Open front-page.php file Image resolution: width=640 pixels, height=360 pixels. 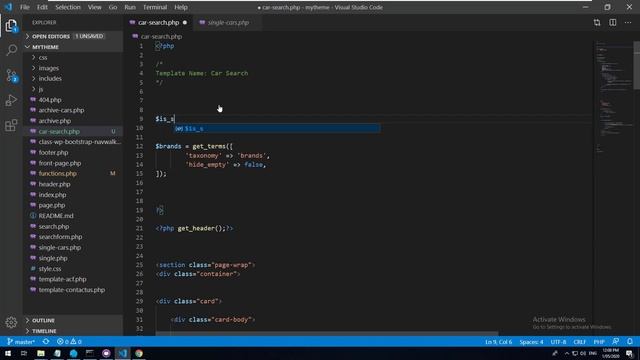[73, 163]
